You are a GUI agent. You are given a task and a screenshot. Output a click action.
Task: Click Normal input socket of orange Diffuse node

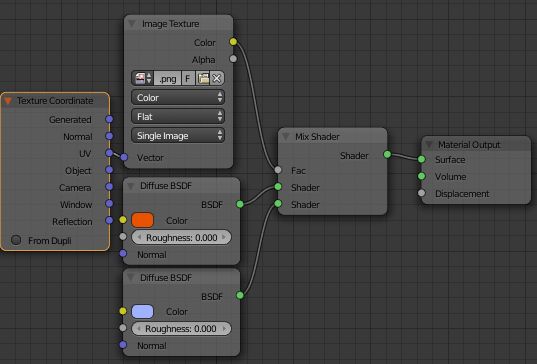123,253
